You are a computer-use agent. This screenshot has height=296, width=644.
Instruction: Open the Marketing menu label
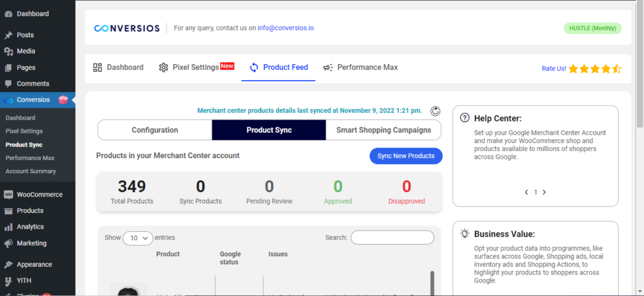[31, 243]
